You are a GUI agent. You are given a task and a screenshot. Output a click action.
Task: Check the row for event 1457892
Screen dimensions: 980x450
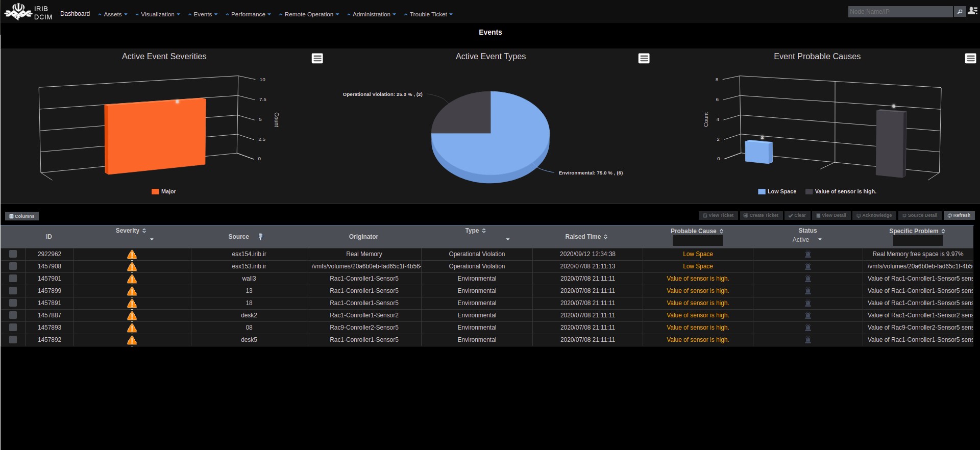[13, 340]
